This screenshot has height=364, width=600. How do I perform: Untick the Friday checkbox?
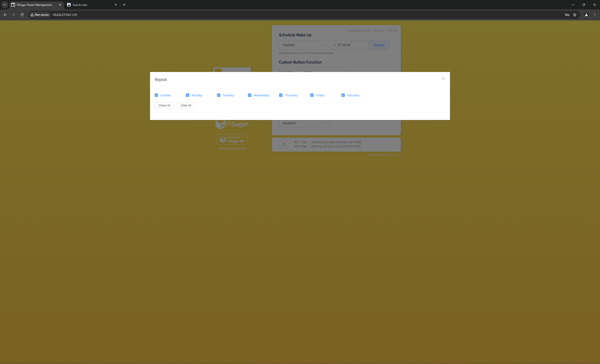(x=312, y=95)
